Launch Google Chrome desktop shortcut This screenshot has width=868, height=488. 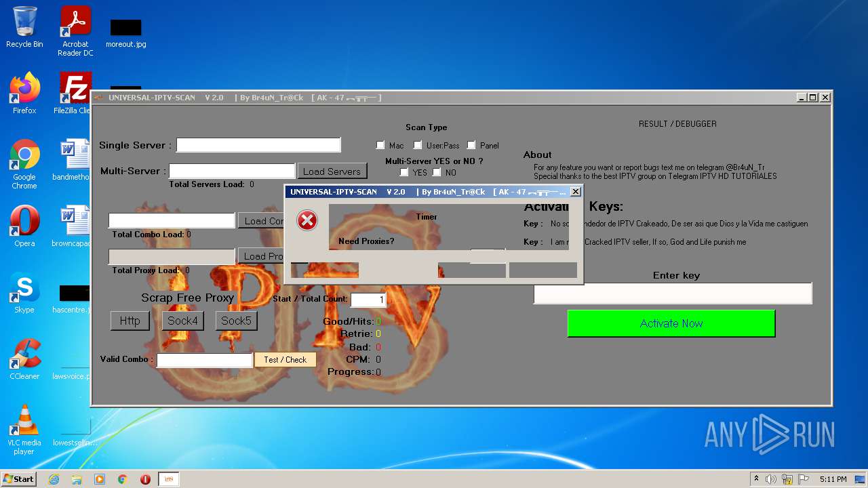[24, 163]
